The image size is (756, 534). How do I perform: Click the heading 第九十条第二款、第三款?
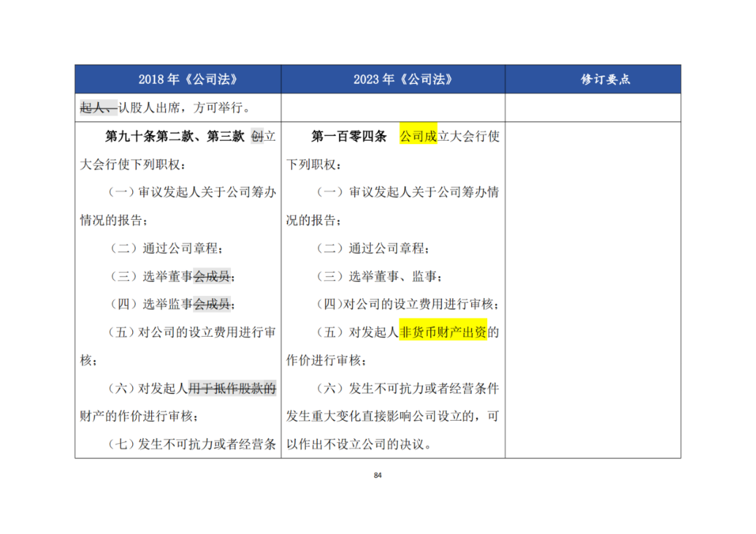(x=174, y=136)
